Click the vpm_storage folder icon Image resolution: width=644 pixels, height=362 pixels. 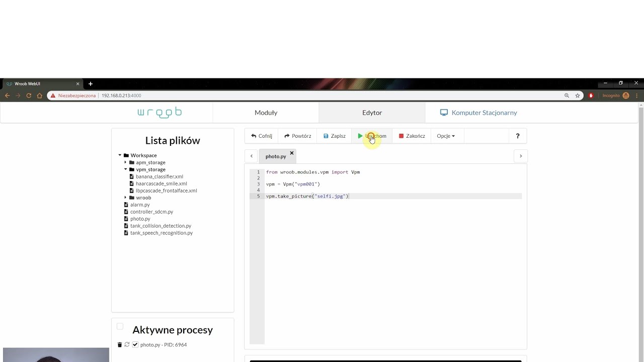132,169
